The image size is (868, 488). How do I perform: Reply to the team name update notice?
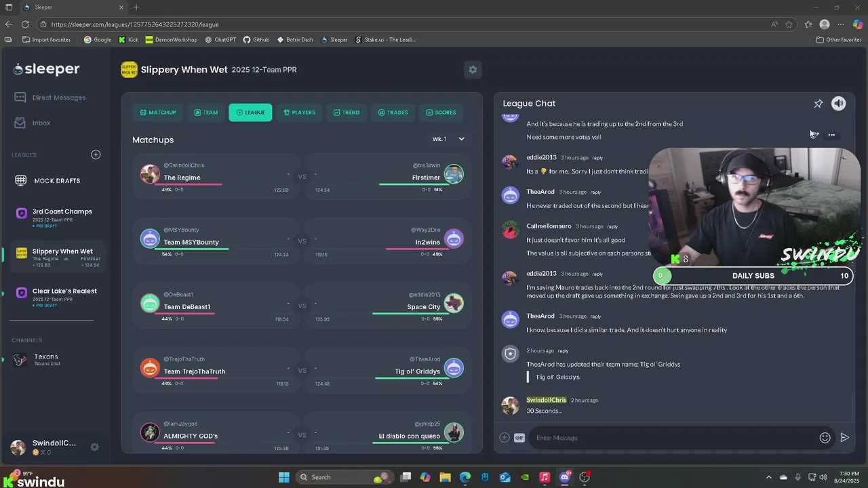tap(563, 351)
